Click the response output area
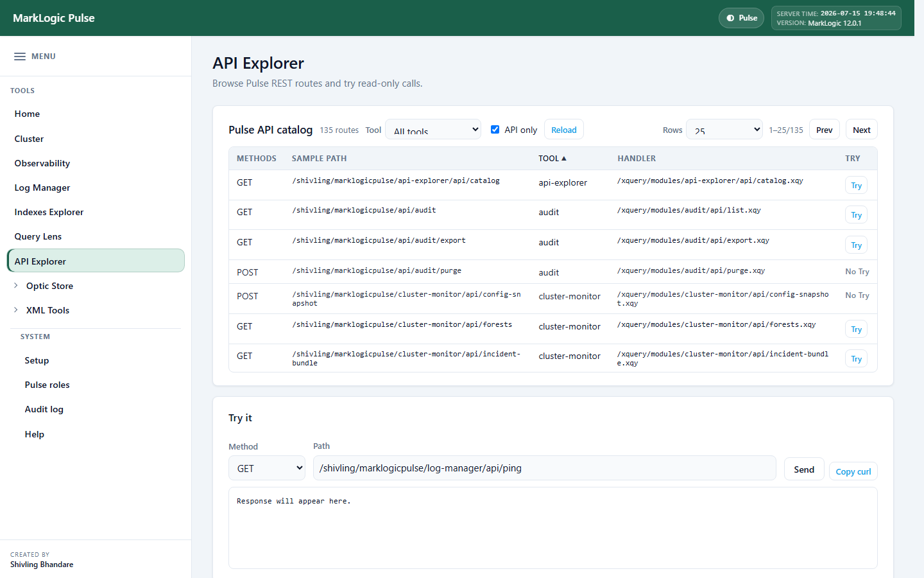Image resolution: width=924 pixels, height=578 pixels. pyautogui.click(x=553, y=527)
